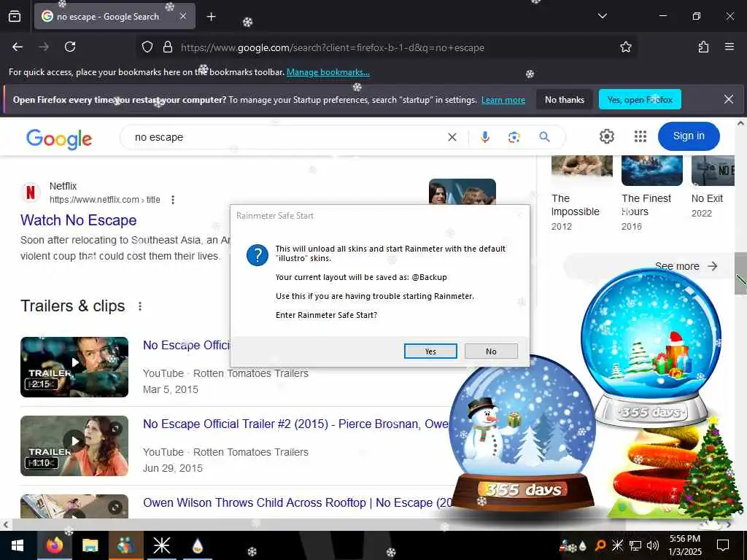Open a new tab with the plus icon
The image size is (747, 560).
211,17
